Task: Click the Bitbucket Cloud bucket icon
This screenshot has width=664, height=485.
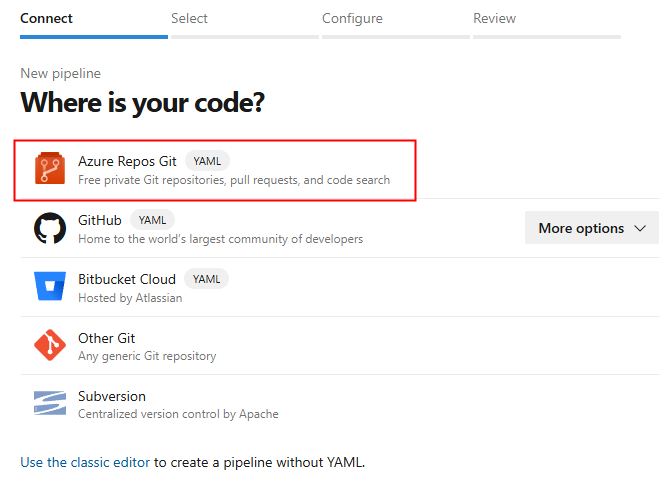Action: click(x=50, y=286)
